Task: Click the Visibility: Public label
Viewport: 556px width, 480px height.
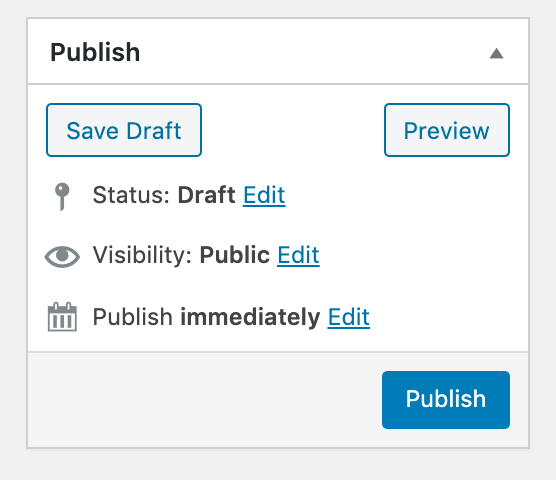Action: coord(181,255)
